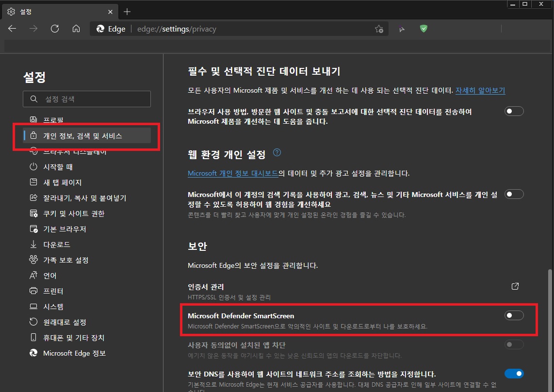This screenshot has width=554, height=392.
Task: Open 언어 settings
Action: [x=86, y=276]
